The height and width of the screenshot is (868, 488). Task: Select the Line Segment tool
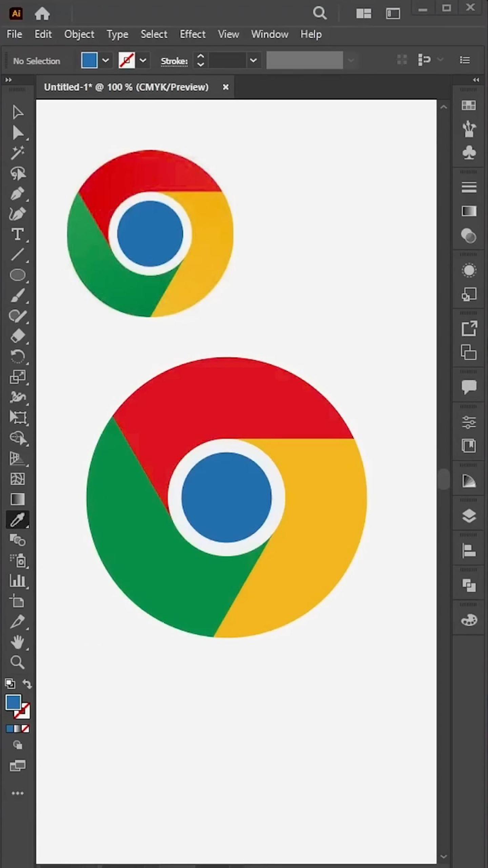coord(18,255)
